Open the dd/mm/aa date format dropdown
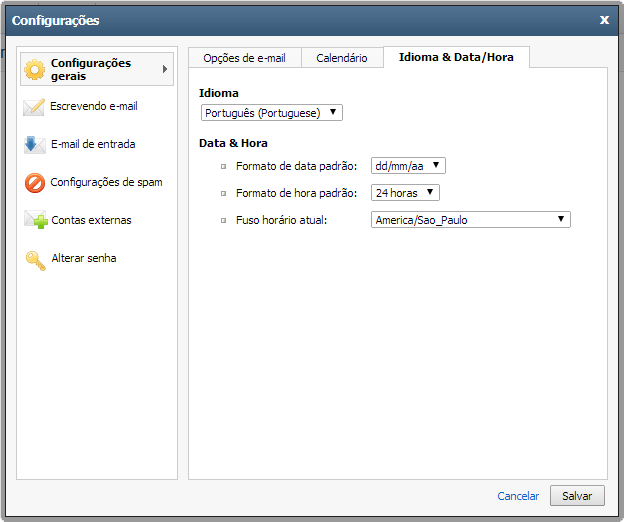The image size is (624, 522). click(408, 166)
